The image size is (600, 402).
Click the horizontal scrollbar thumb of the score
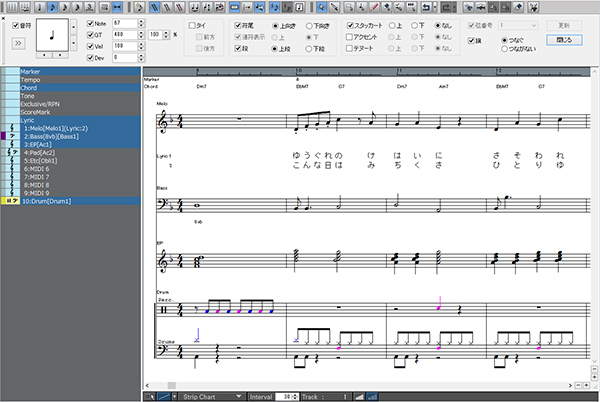[x=171, y=385]
